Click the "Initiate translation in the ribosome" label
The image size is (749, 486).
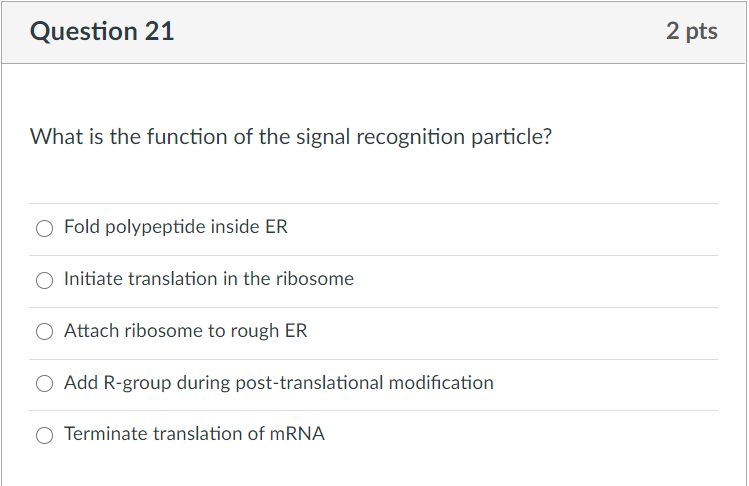pos(208,279)
